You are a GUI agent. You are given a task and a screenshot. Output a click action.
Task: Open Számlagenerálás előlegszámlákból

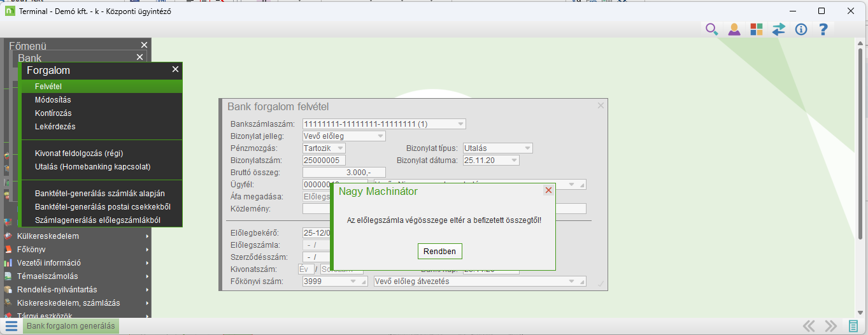pos(102,220)
